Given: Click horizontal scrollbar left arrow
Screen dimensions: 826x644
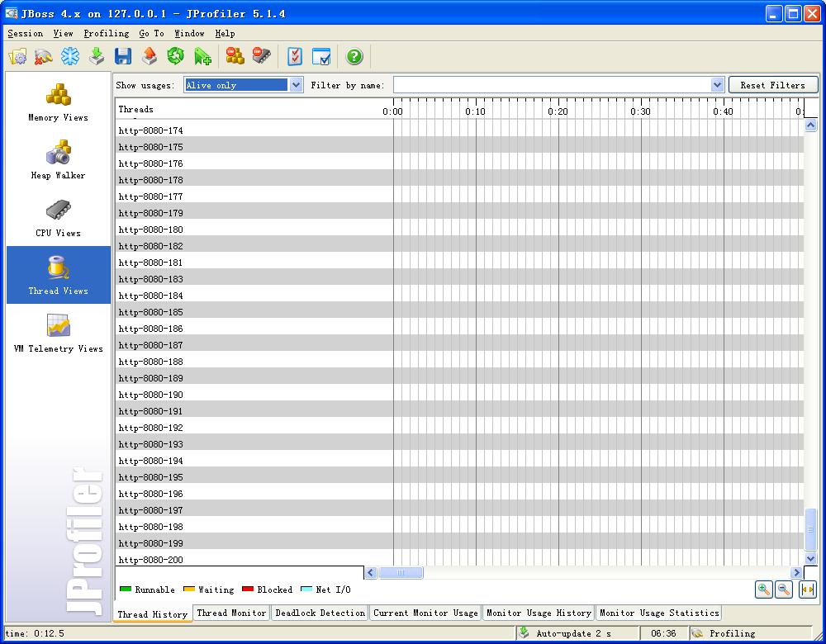Looking at the screenshot, I should pyautogui.click(x=371, y=572).
